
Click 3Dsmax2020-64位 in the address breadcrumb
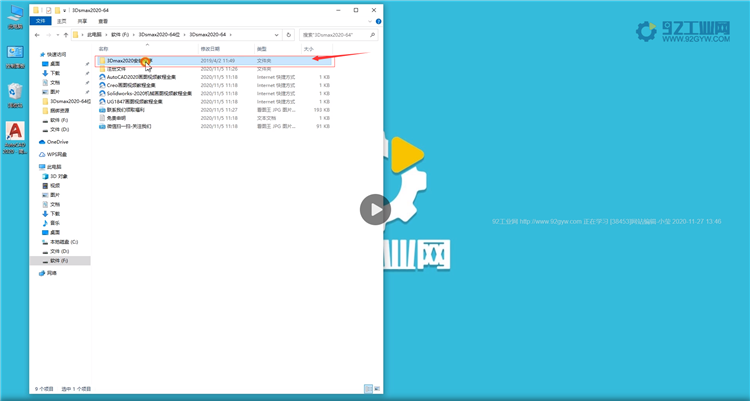[x=159, y=35]
